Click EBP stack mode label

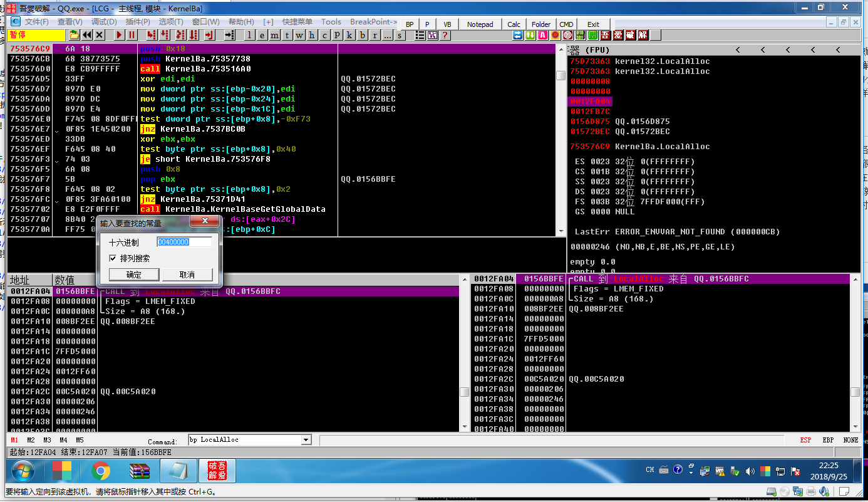click(x=828, y=440)
